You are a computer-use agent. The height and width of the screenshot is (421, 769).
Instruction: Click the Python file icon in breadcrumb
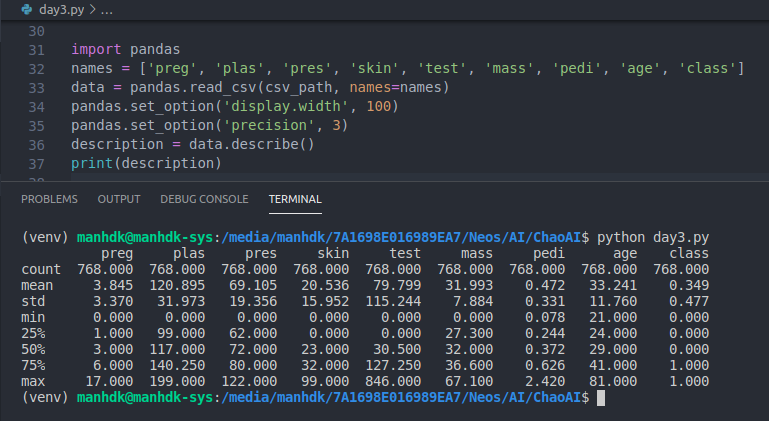click(x=26, y=9)
